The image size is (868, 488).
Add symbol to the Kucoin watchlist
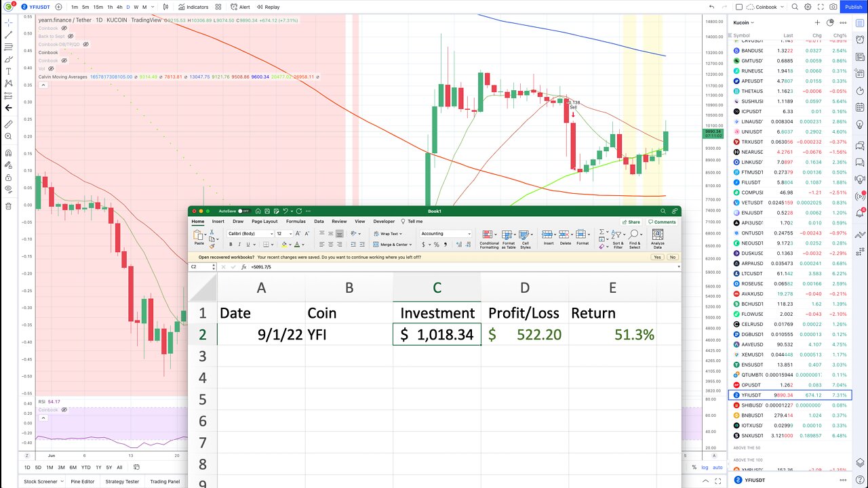pos(817,22)
